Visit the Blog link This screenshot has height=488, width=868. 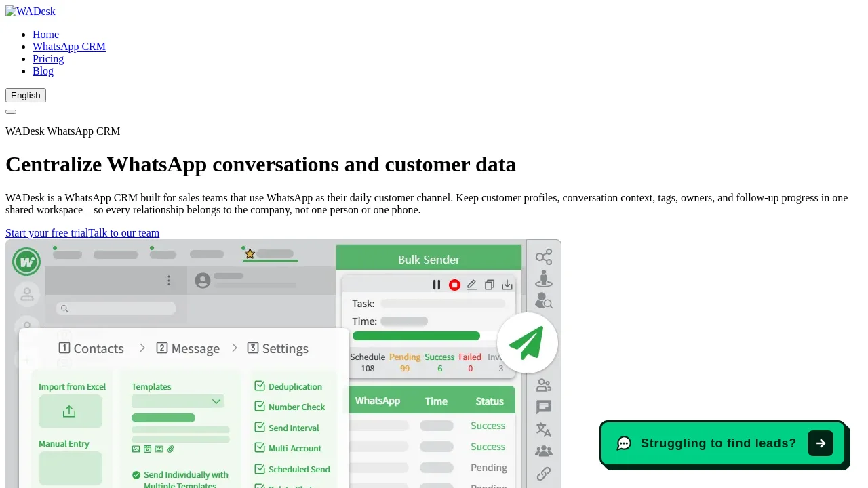[x=43, y=71]
